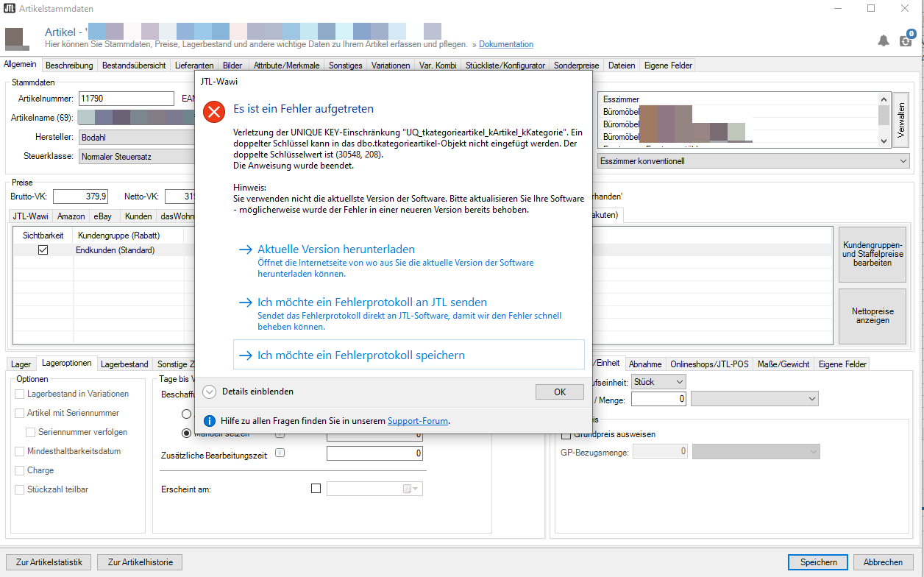Screen dimensions: 924x577
Task: Select the Amazon price tab
Action: coord(71,216)
